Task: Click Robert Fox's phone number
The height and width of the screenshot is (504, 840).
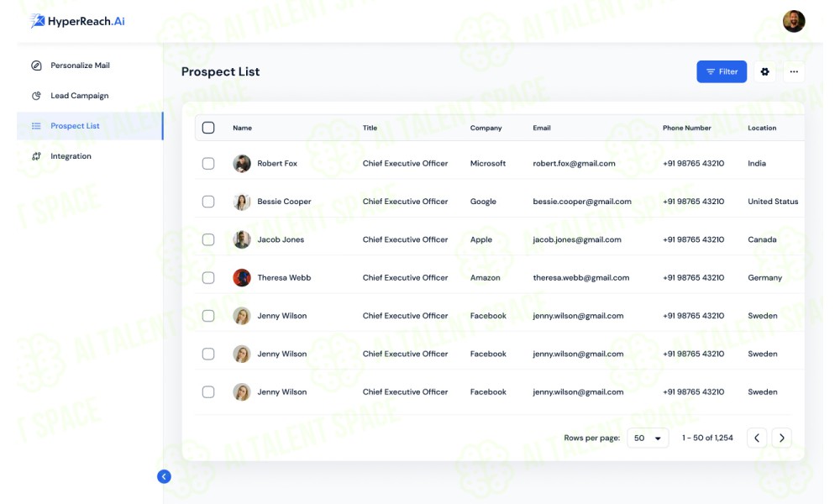Action: (x=693, y=163)
